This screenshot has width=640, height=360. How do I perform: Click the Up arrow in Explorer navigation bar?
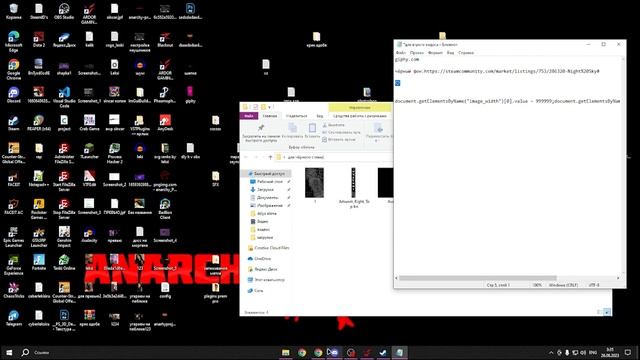click(x=270, y=157)
